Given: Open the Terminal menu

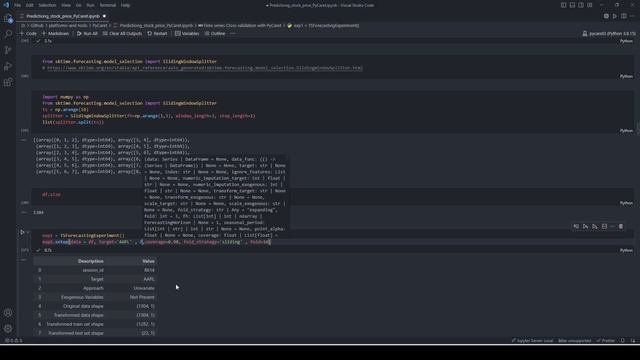Looking at the screenshot, I should [x=108, y=5].
